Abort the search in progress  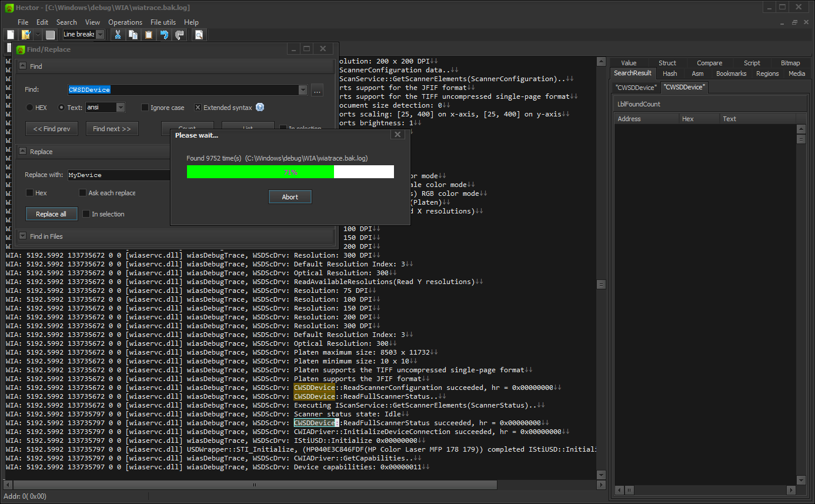pos(290,197)
